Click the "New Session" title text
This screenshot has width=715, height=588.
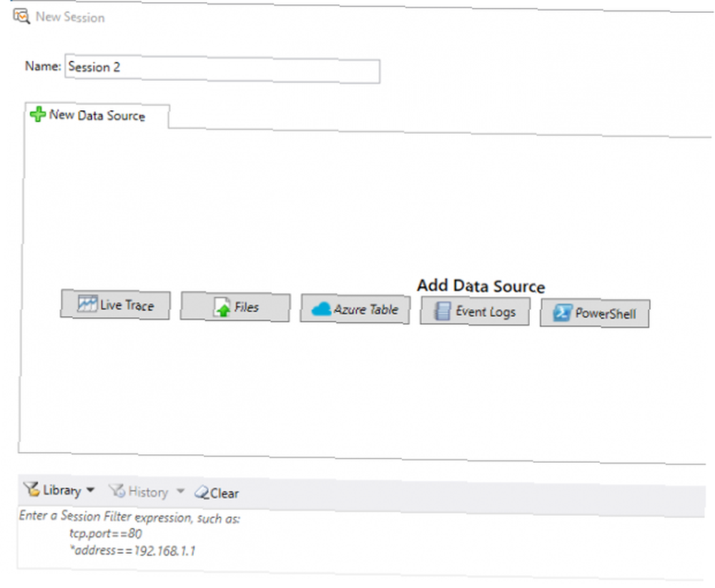coord(70,17)
